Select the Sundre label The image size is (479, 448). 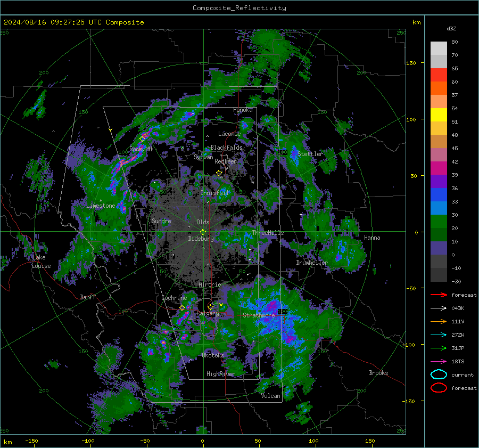tap(161, 221)
